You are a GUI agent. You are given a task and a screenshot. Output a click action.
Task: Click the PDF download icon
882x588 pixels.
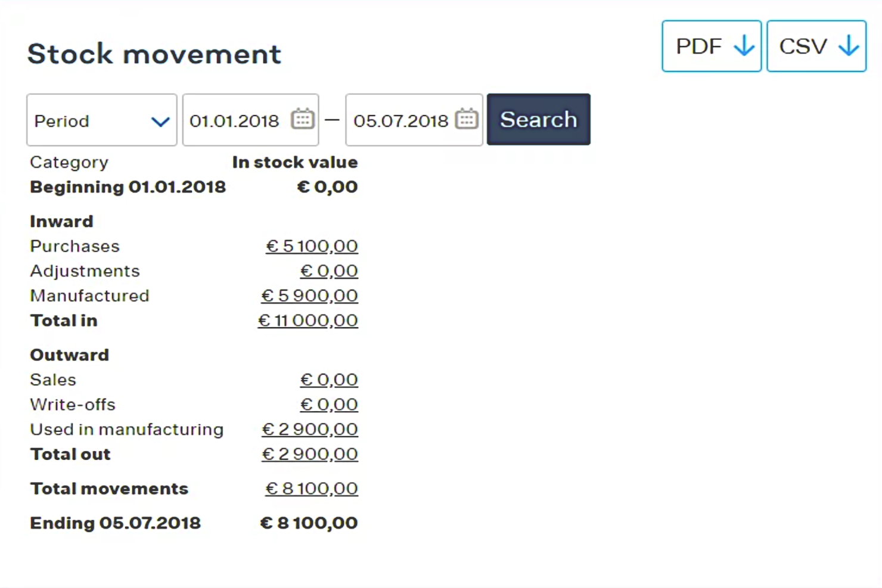click(712, 46)
